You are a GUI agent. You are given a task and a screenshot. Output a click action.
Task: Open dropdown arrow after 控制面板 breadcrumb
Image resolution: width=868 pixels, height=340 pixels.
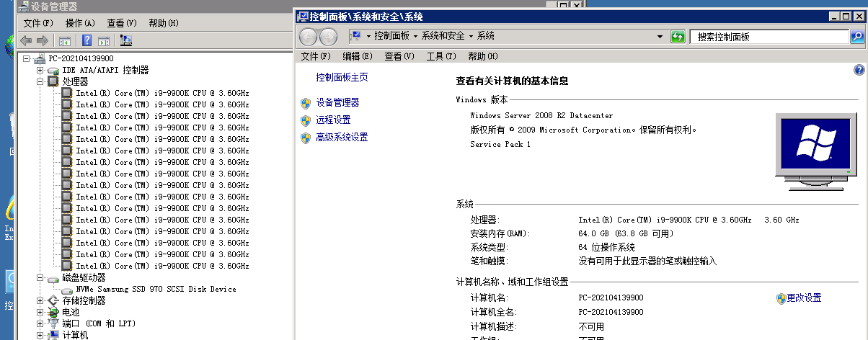coord(415,36)
